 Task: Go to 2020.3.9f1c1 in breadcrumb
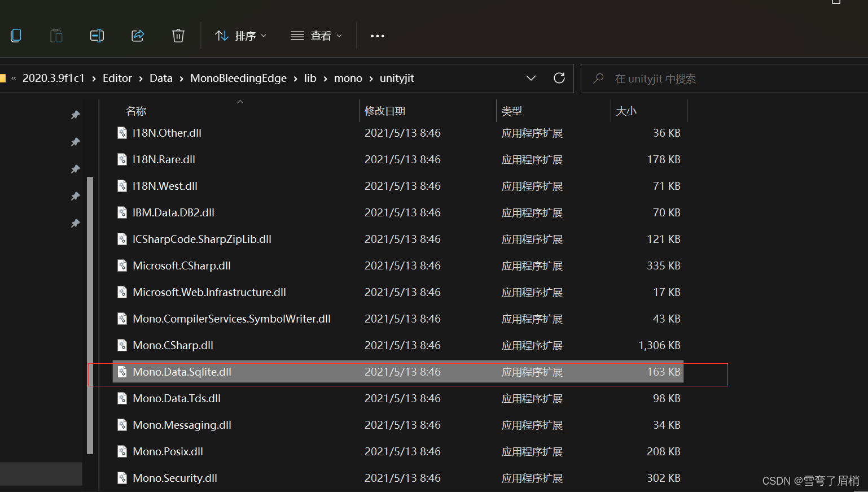pos(54,78)
